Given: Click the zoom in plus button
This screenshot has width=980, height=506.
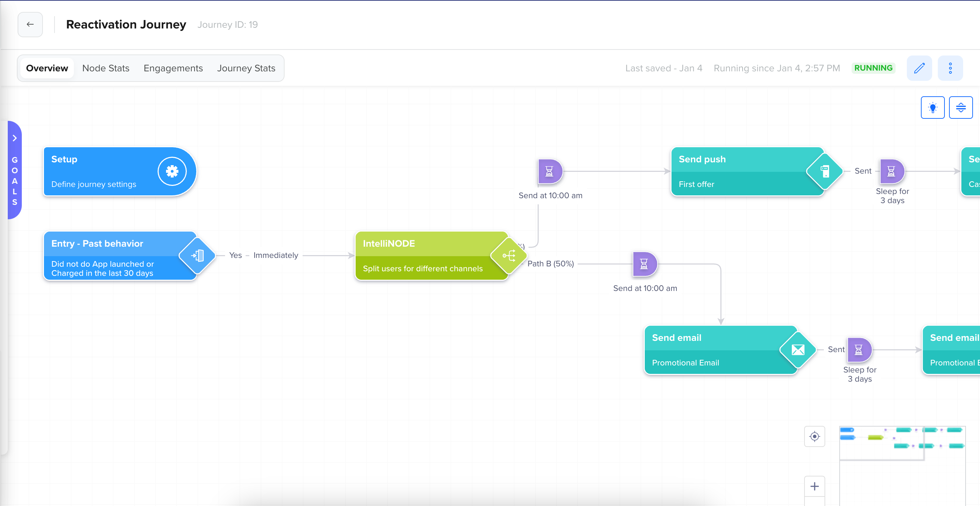Looking at the screenshot, I should click(x=815, y=486).
